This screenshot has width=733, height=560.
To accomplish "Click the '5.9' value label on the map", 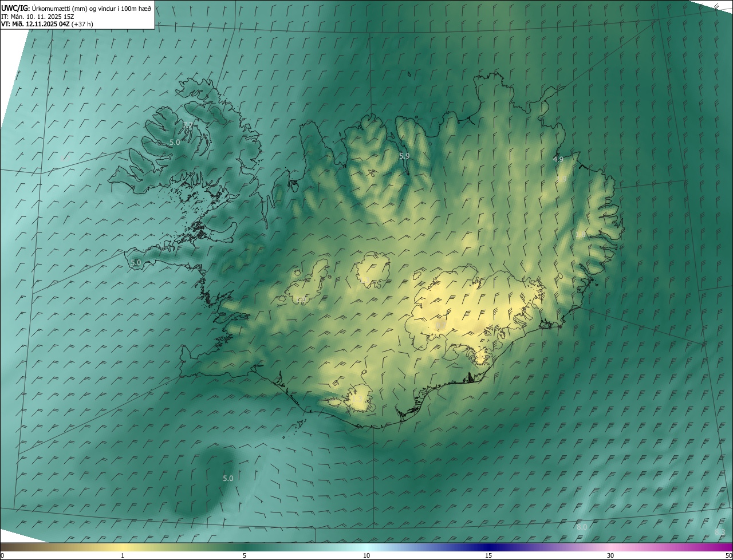I will [x=404, y=156].
